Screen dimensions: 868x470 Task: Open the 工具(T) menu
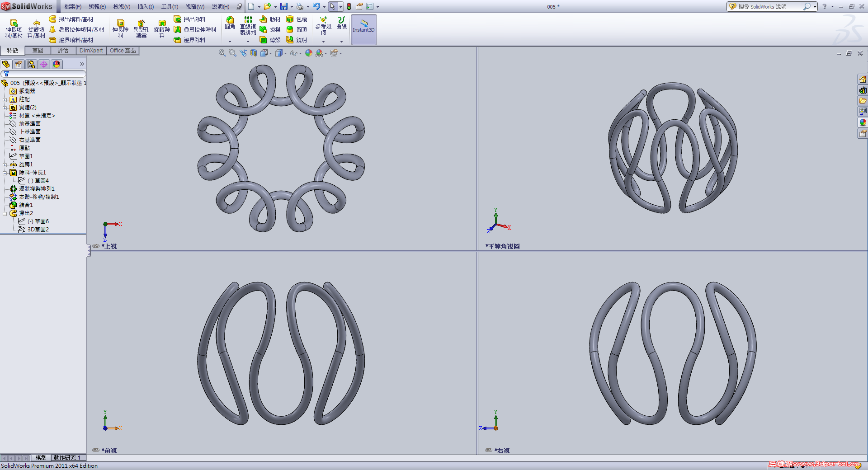170,7
